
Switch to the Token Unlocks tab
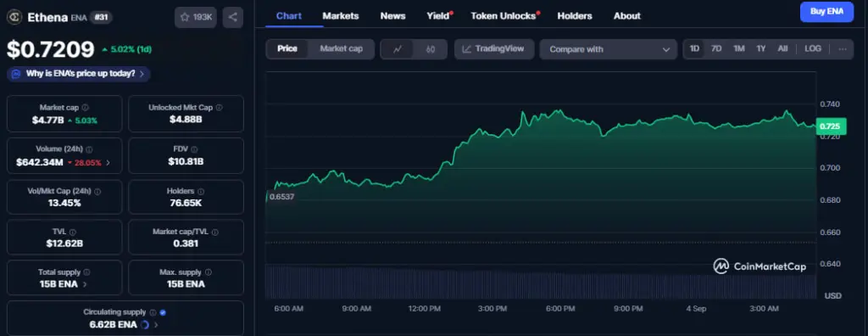click(505, 16)
